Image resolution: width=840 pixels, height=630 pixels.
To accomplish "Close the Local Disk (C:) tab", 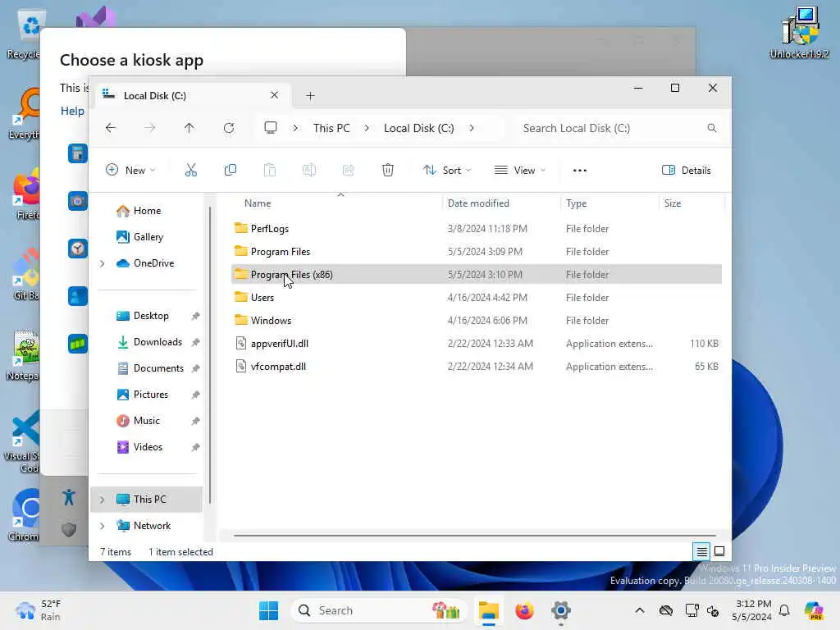I will pyautogui.click(x=274, y=95).
